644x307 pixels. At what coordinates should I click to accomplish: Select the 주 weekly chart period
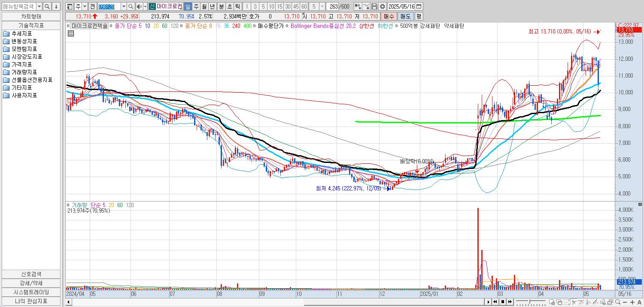196,6
